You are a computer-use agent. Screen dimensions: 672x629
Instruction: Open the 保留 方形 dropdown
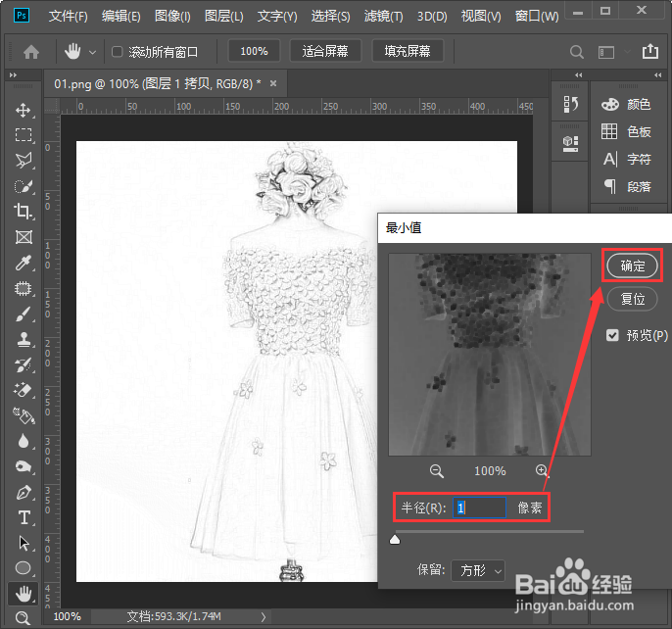(x=478, y=570)
